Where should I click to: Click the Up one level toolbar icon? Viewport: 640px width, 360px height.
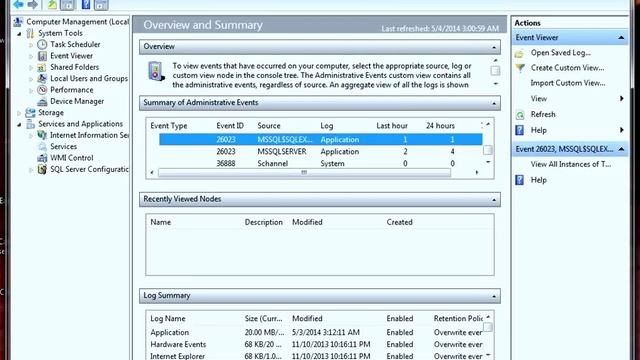[x=52, y=4]
